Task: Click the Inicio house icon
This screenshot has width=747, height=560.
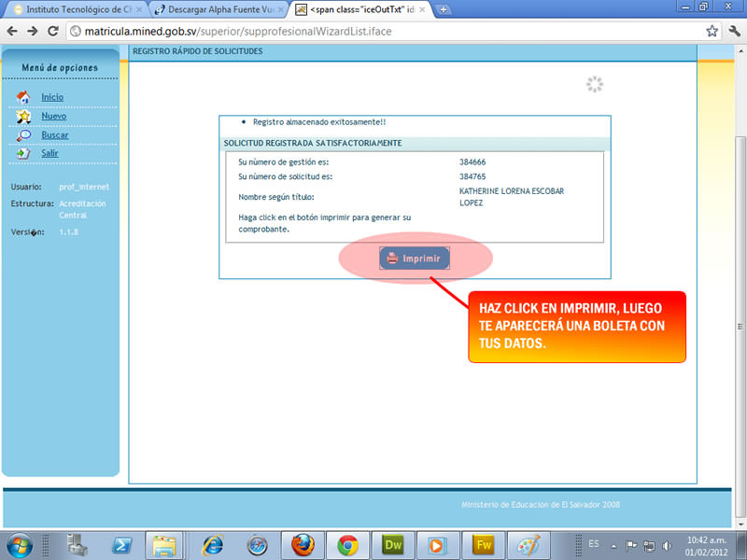Action: point(23,97)
